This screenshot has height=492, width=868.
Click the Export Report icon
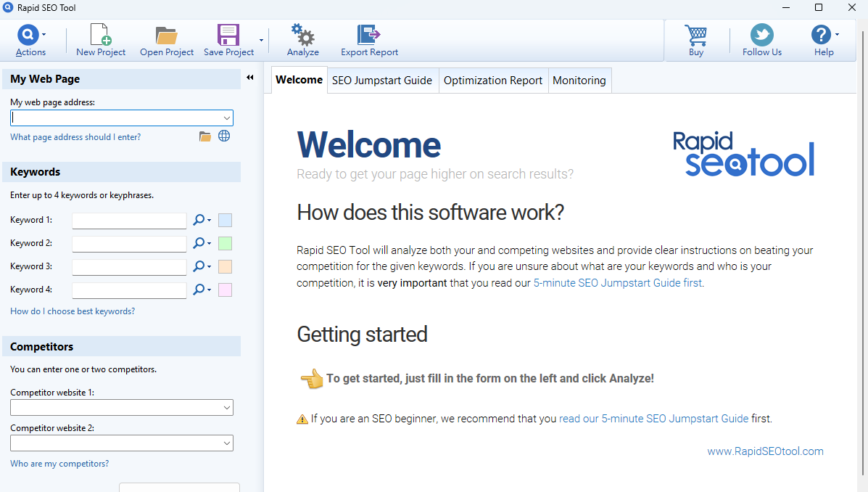click(369, 35)
